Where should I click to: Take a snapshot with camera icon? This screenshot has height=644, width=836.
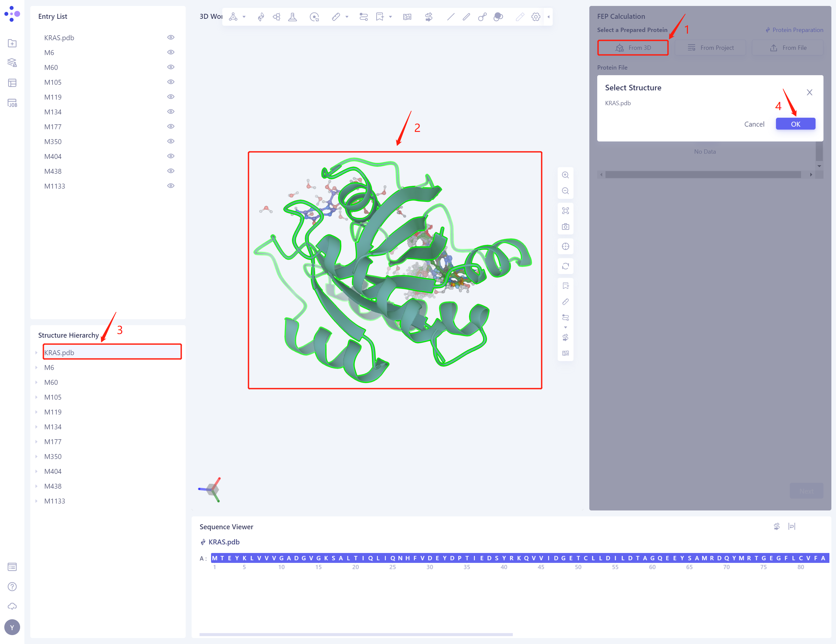[x=565, y=227]
